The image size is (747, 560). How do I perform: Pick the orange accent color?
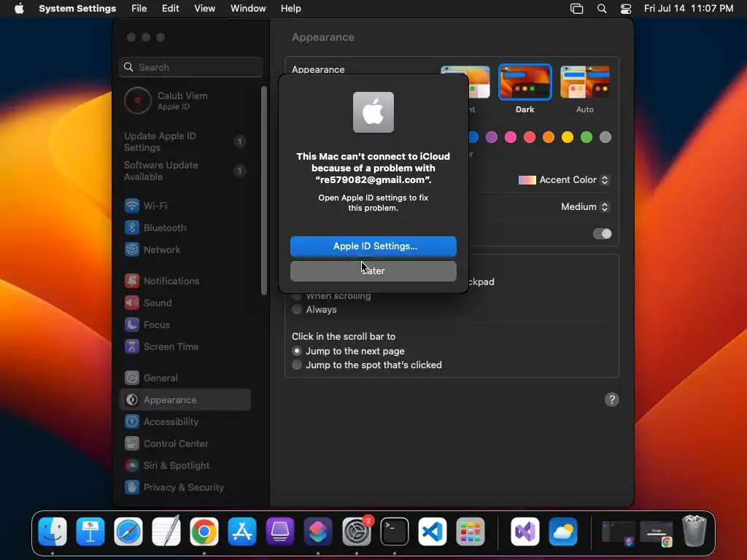549,137
